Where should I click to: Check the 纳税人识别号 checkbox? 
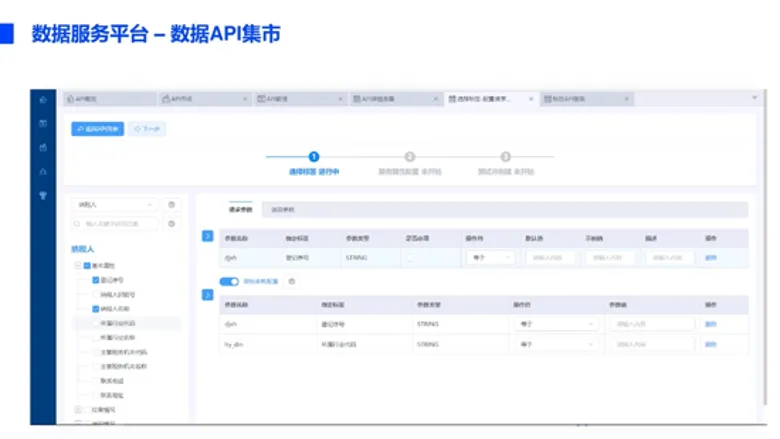coord(96,294)
